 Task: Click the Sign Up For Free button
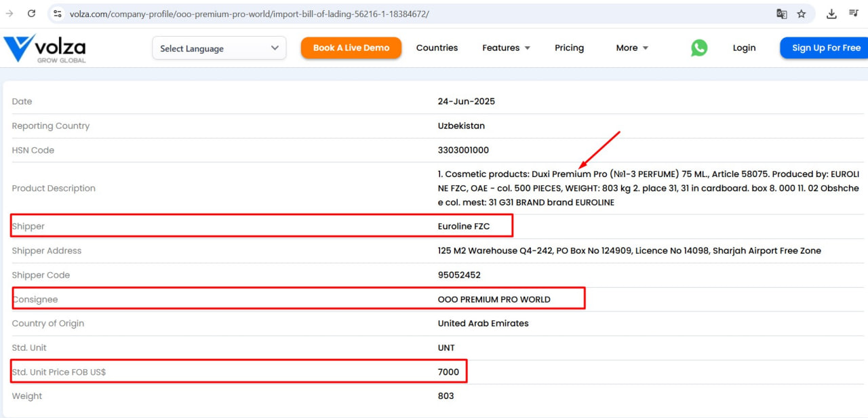coord(825,48)
